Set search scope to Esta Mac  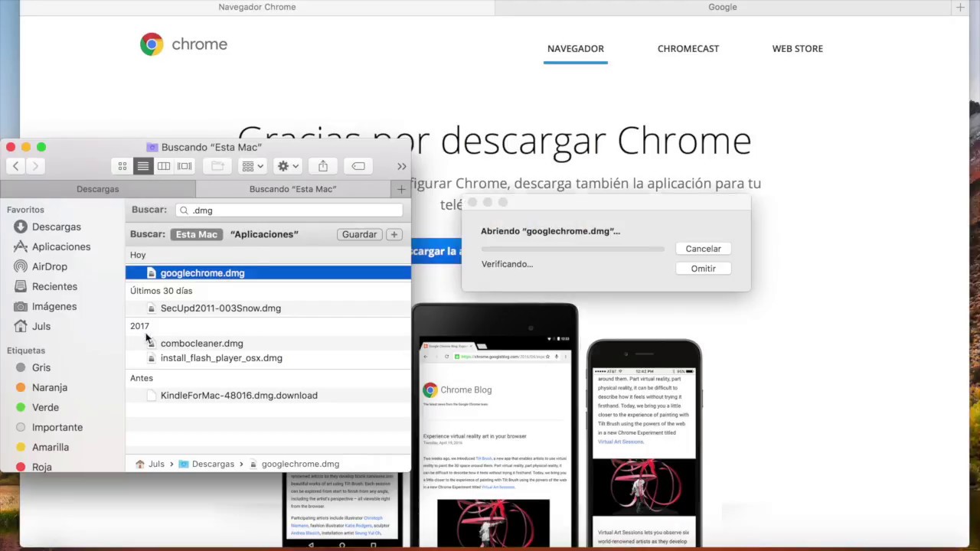coord(197,234)
